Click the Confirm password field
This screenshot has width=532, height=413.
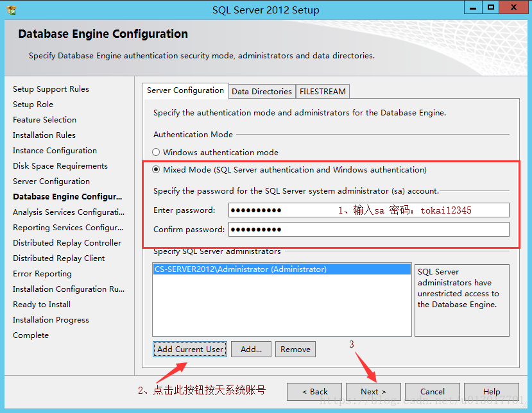pyautogui.click(x=369, y=229)
